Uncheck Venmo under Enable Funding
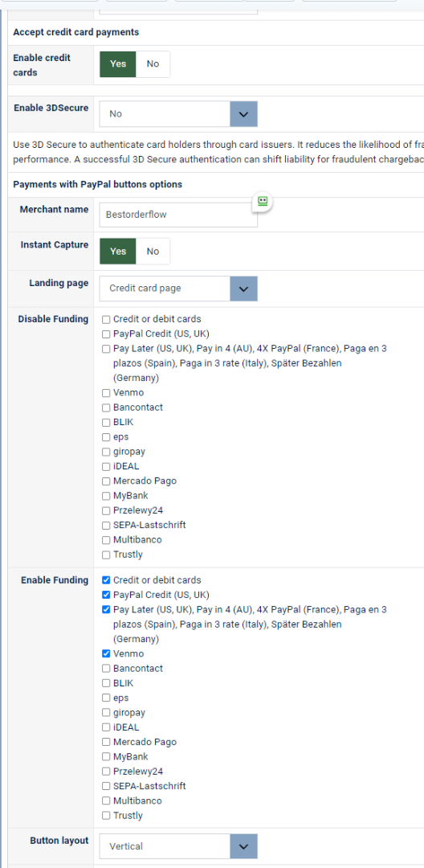 pyautogui.click(x=106, y=653)
